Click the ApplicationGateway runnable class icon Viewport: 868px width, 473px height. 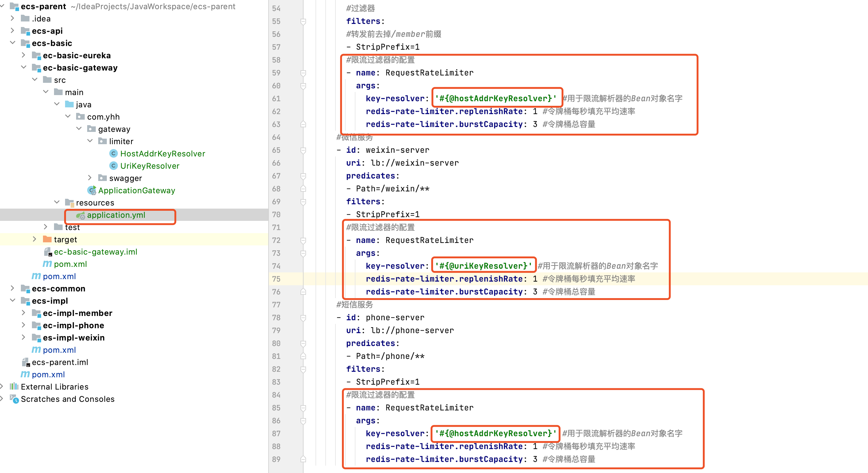92,190
